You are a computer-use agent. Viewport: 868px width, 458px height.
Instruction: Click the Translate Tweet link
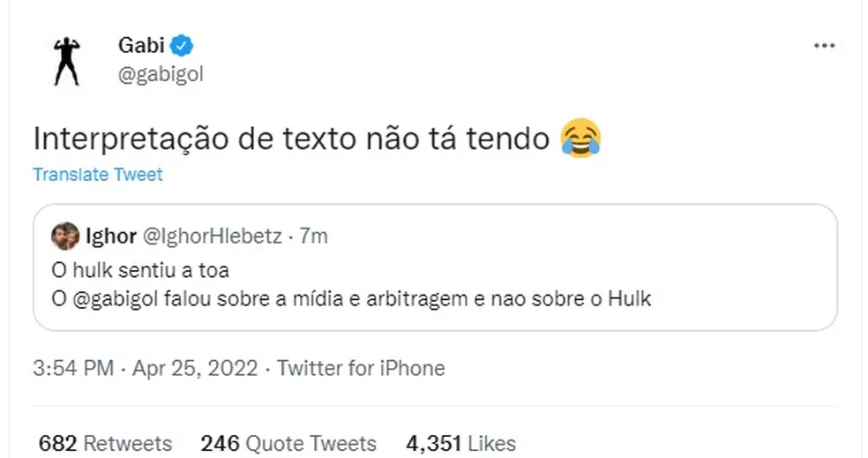coord(98,175)
